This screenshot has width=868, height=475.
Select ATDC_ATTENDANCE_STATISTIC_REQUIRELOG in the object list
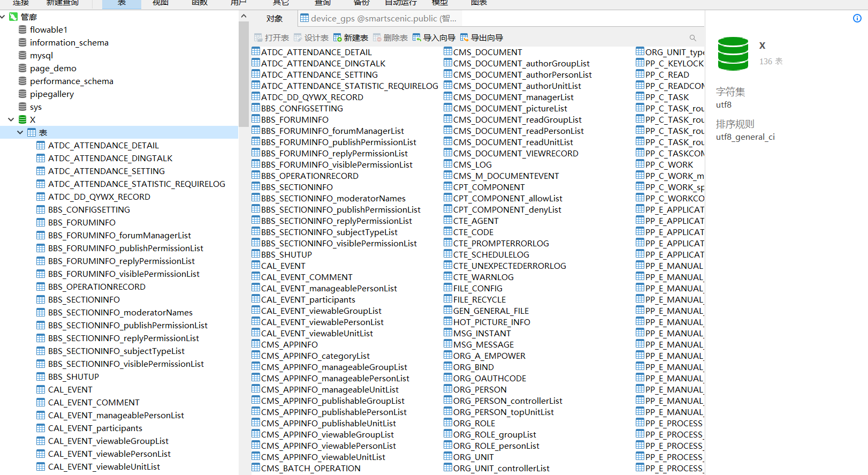click(x=349, y=86)
